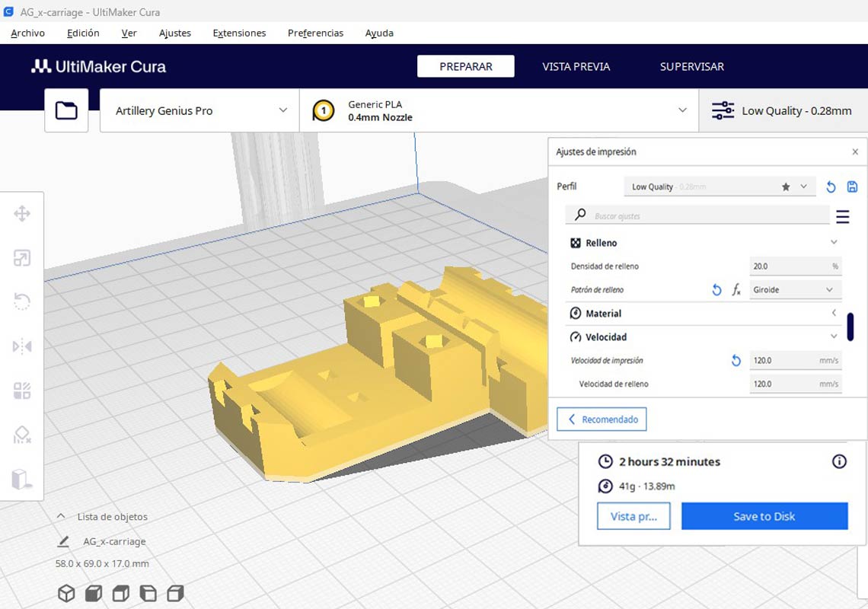The height and width of the screenshot is (609, 868).
Task: Click the extruder 1 icon beside Generic PLA
Action: [x=324, y=110]
